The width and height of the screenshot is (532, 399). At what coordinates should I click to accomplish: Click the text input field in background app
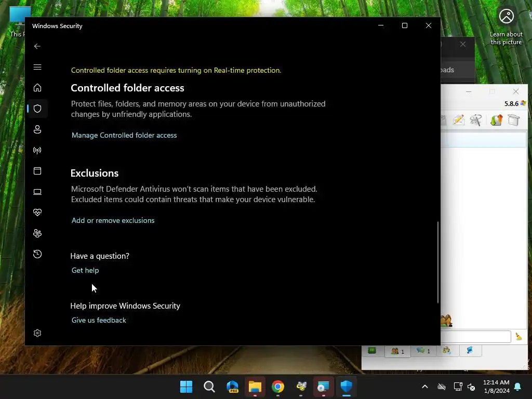[475, 337]
